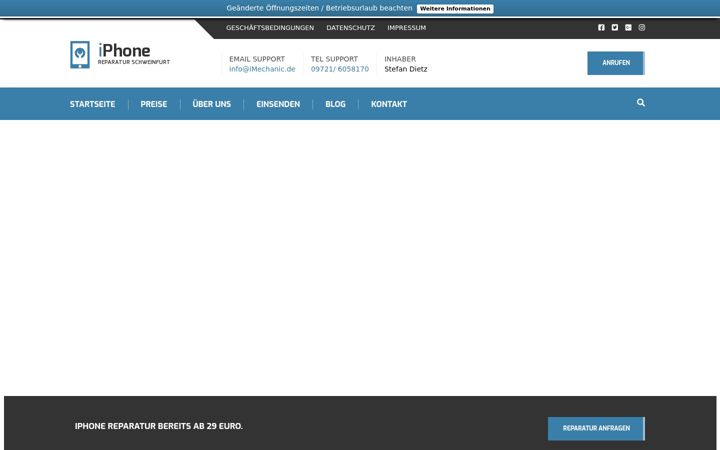720x450 pixels.
Task: Open the Geschäftsbedingungen link
Action: pyautogui.click(x=270, y=28)
